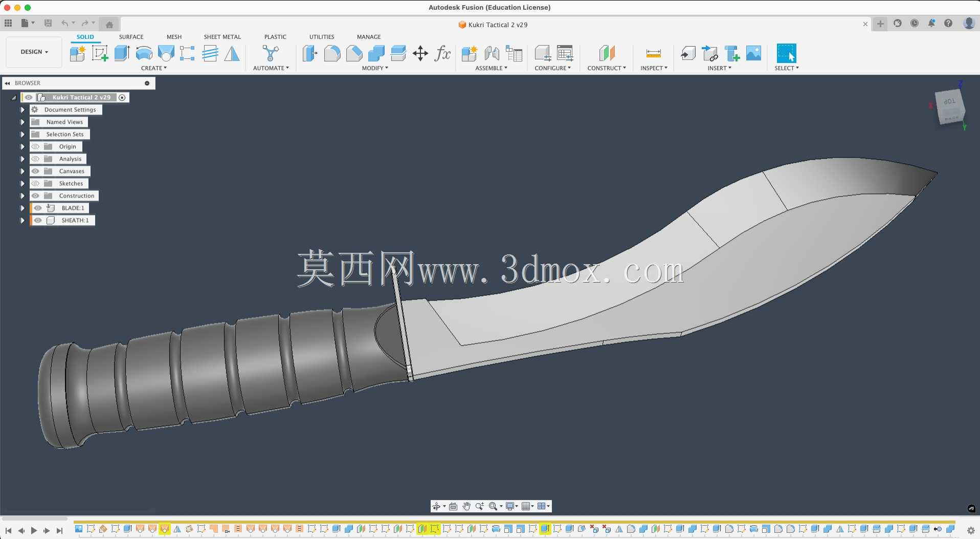Select the Extrude tool

(x=122, y=53)
